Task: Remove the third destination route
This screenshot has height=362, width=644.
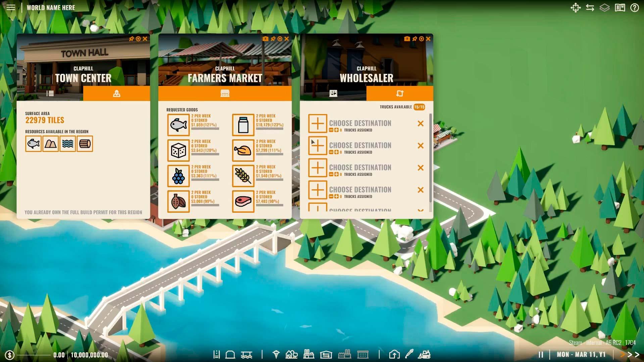Action: click(x=420, y=168)
